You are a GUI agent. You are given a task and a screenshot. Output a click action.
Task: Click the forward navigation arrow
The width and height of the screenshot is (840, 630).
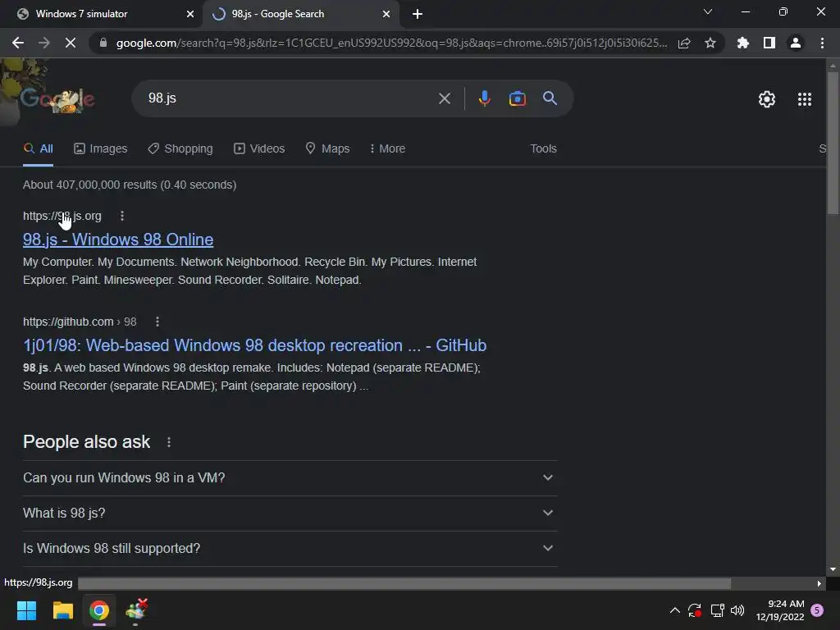(x=44, y=43)
